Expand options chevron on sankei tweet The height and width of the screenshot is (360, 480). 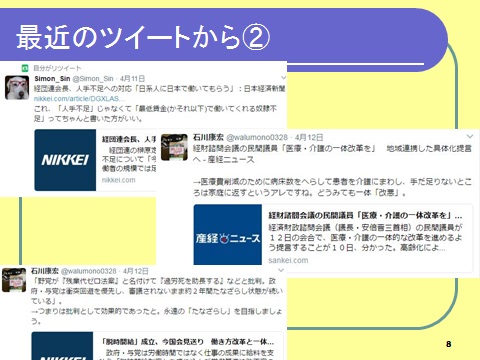[470, 136]
